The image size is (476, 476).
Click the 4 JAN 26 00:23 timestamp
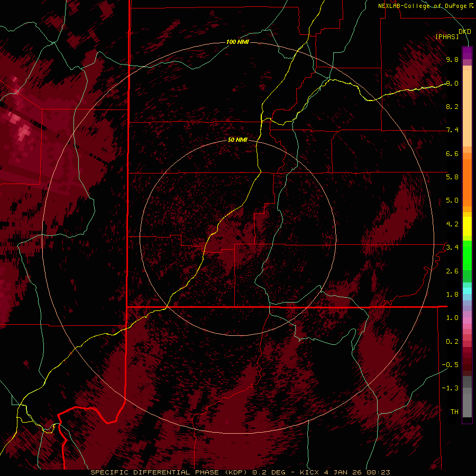pyautogui.click(x=356, y=472)
